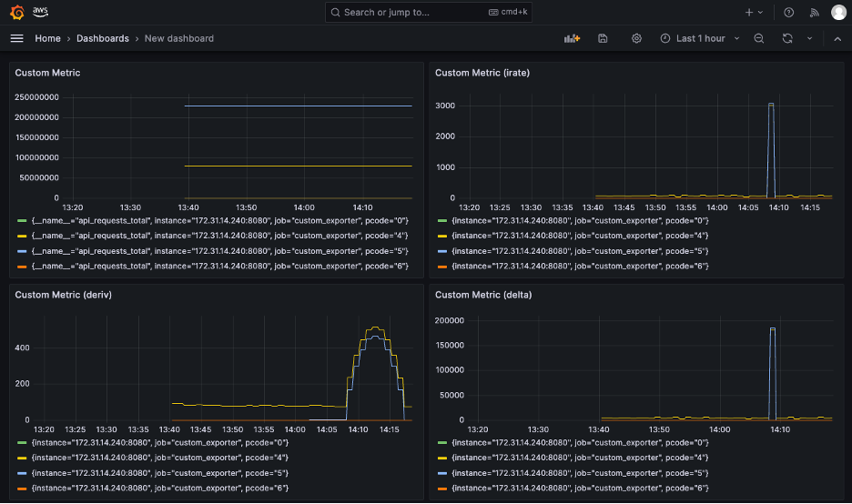Image resolution: width=852 pixels, height=504 pixels.
Task: Zoom out the time range
Action: pos(758,38)
